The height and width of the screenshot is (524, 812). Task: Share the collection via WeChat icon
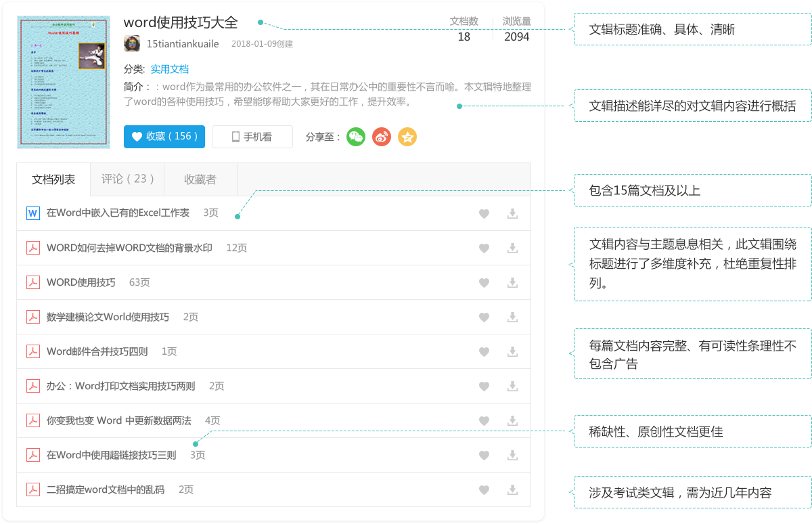tap(356, 137)
